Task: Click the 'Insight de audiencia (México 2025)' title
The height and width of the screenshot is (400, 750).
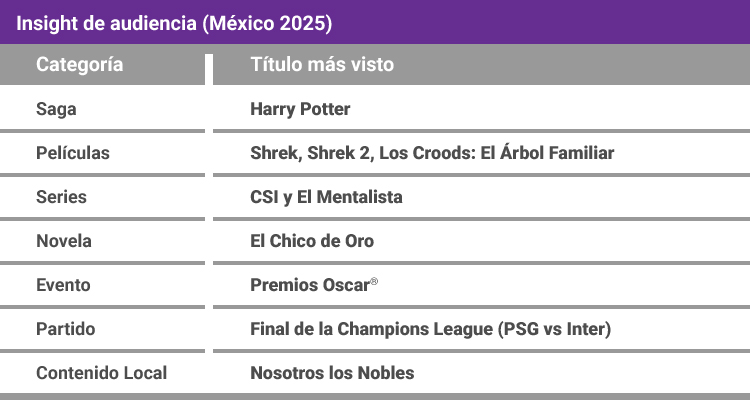Action: [x=175, y=21]
